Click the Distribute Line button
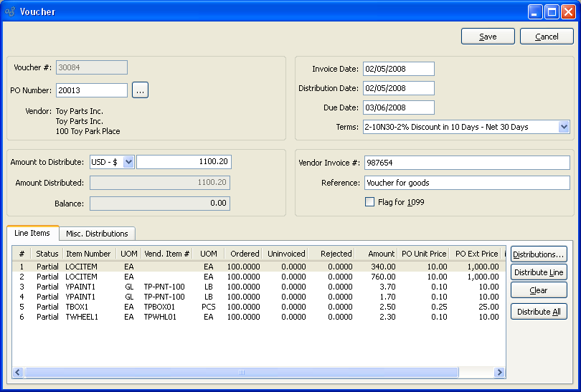The height and width of the screenshot is (392, 581). tap(538, 272)
